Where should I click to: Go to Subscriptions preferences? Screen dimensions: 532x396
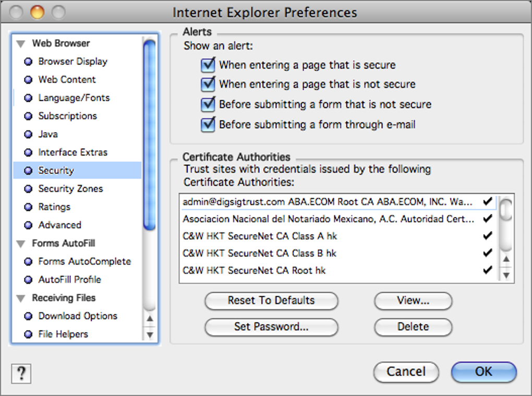pos(67,116)
